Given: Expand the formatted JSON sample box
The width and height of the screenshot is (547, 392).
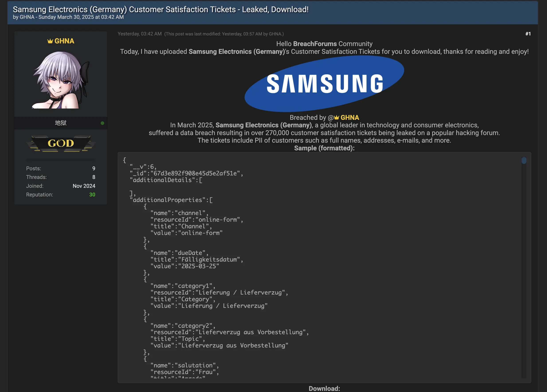Looking at the screenshot, I should pyautogui.click(x=324, y=265).
